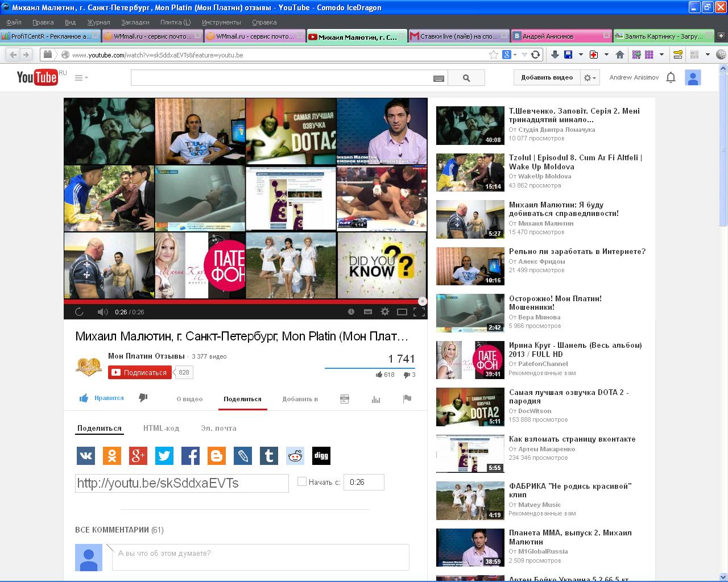Click floppy disk save icon in toolbar
728x582 pixels.
pos(568,55)
